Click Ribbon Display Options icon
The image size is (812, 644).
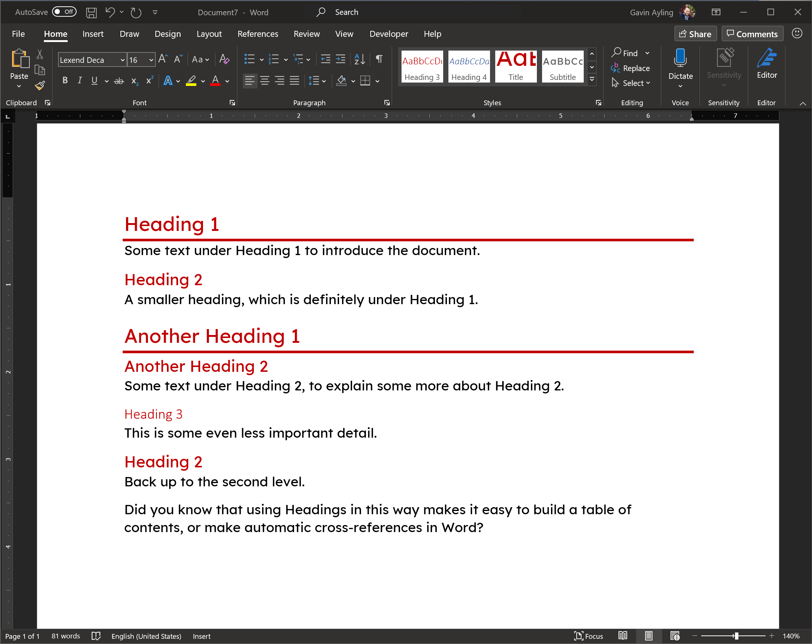[x=716, y=12]
